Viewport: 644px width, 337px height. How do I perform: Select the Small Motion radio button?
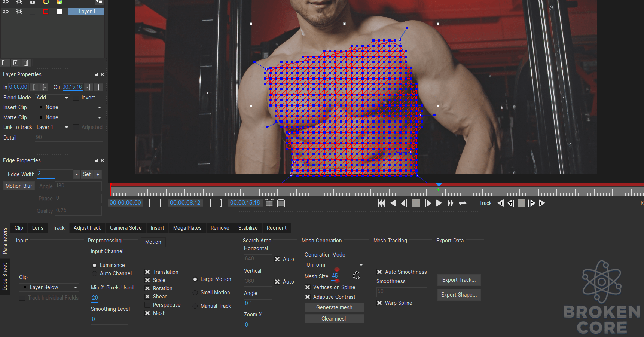tap(195, 292)
